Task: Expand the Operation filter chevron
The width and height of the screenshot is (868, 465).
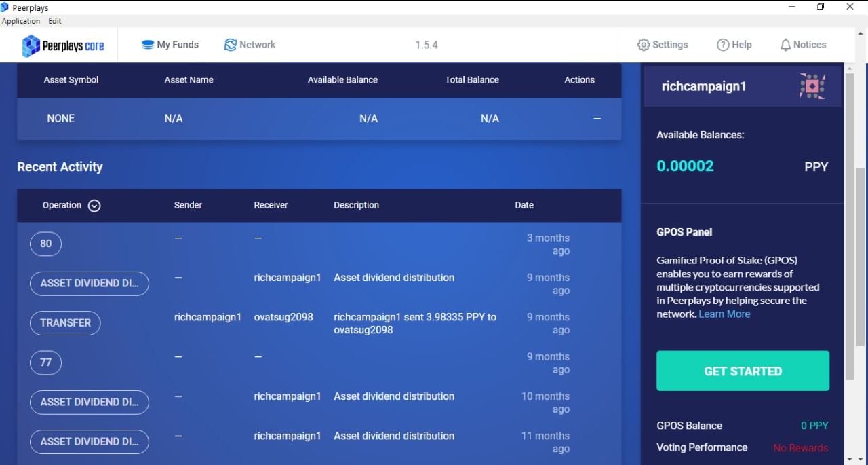Action: click(94, 206)
